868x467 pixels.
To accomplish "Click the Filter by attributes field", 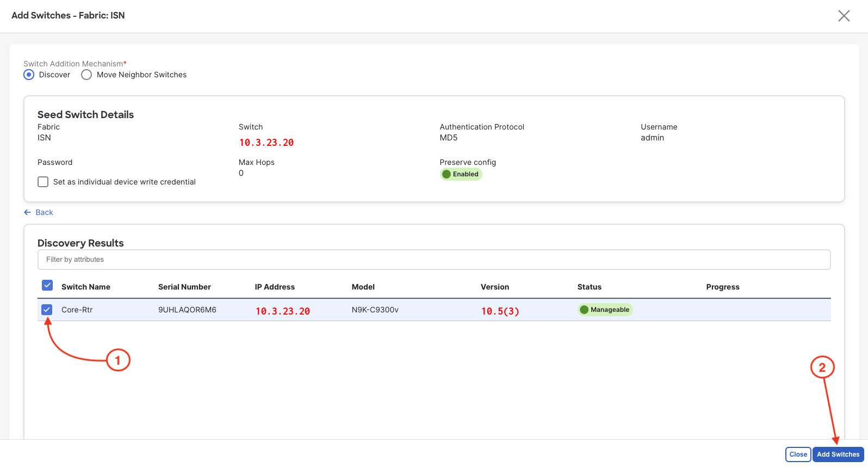I will 433,260.
